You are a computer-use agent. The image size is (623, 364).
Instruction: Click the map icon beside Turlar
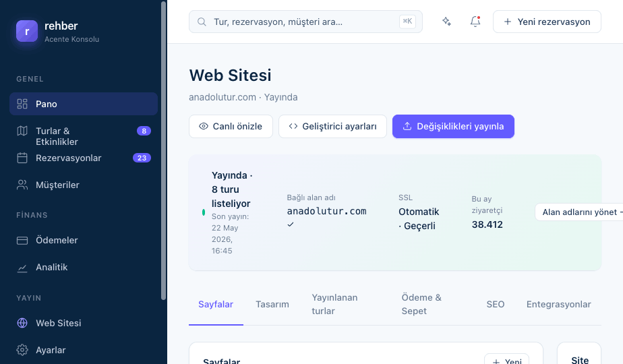point(22,131)
